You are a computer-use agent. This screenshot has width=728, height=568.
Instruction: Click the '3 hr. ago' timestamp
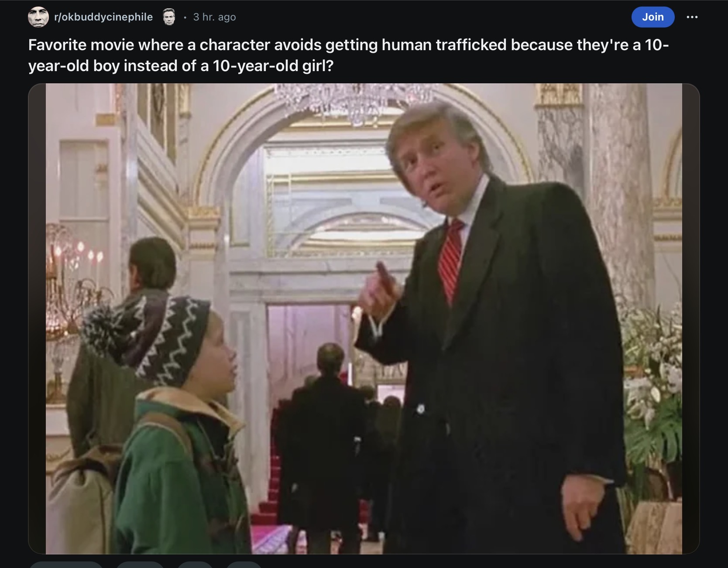tap(214, 17)
